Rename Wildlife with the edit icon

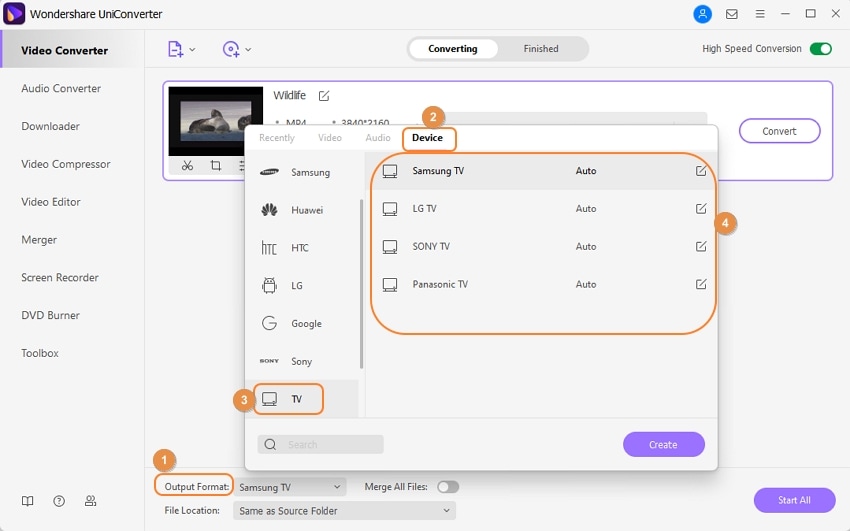point(324,96)
